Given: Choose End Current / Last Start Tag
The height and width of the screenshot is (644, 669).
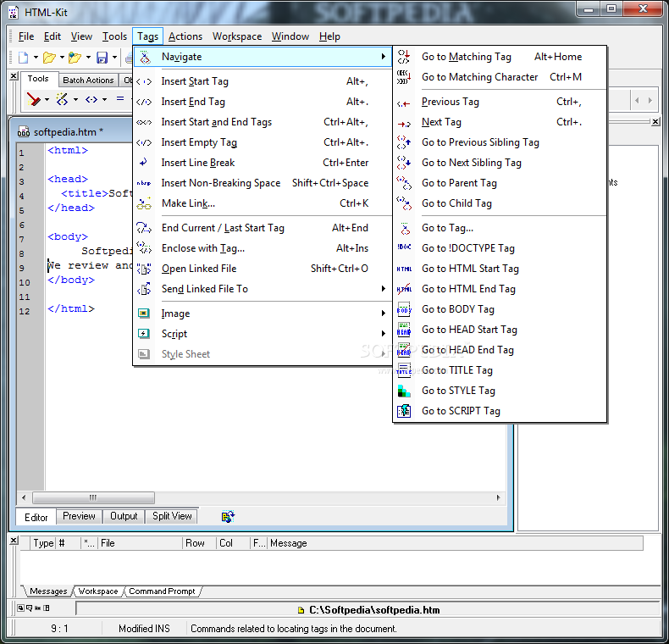Looking at the screenshot, I should pos(263,228).
